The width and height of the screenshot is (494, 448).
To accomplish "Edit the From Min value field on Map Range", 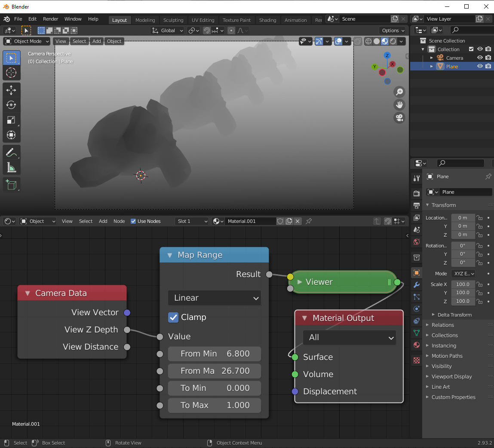I will click(x=214, y=354).
